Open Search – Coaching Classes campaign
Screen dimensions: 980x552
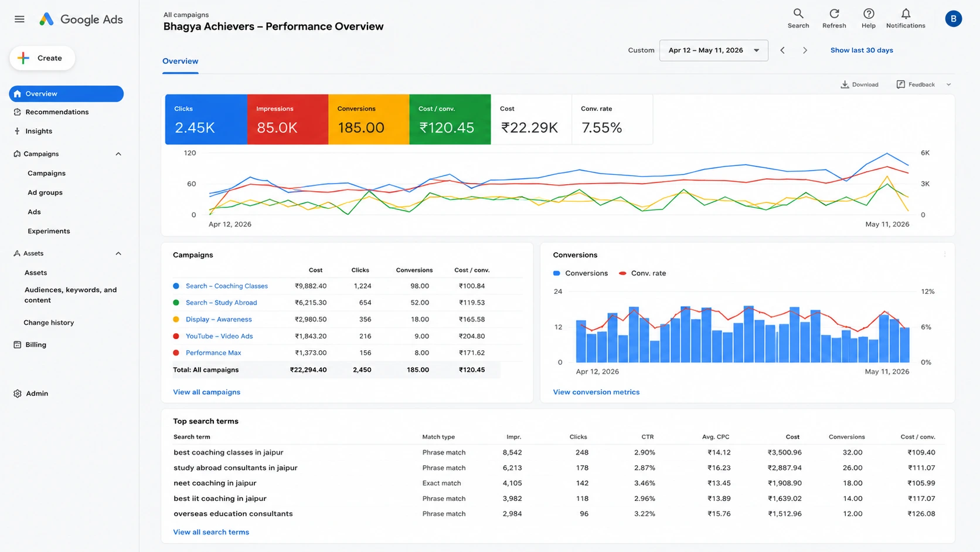[226, 286]
